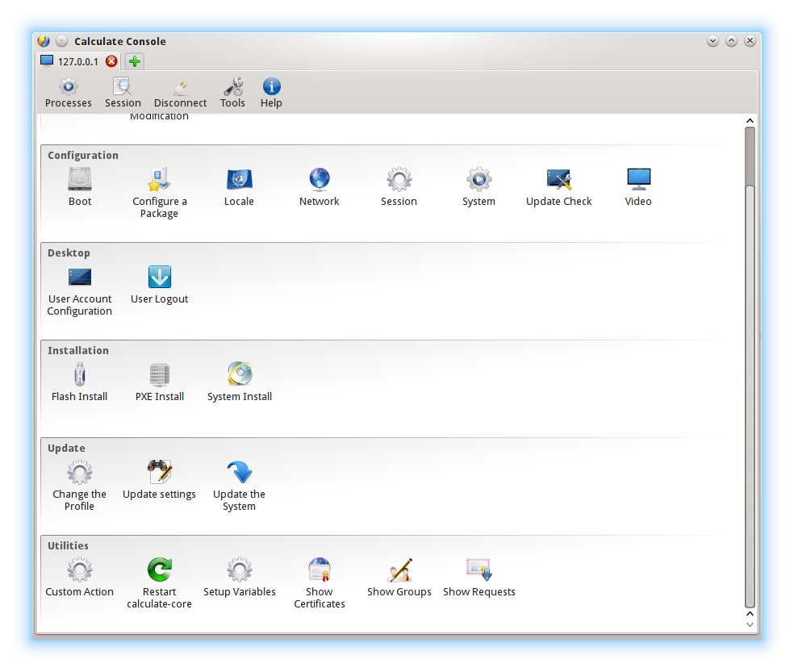This screenshot has height=672, width=794.
Task: Click the scrollbar up arrow above the bottom down arrow
Action: [x=750, y=614]
